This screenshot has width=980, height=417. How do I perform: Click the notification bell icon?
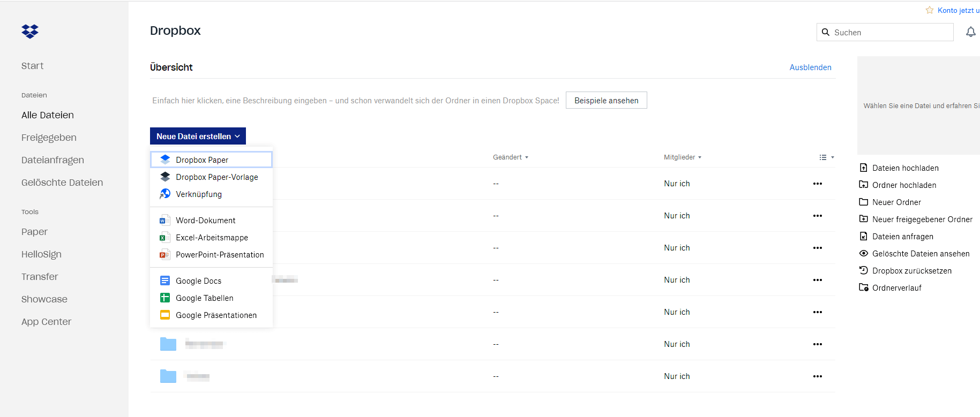pyautogui.click(x=970, y=32)
